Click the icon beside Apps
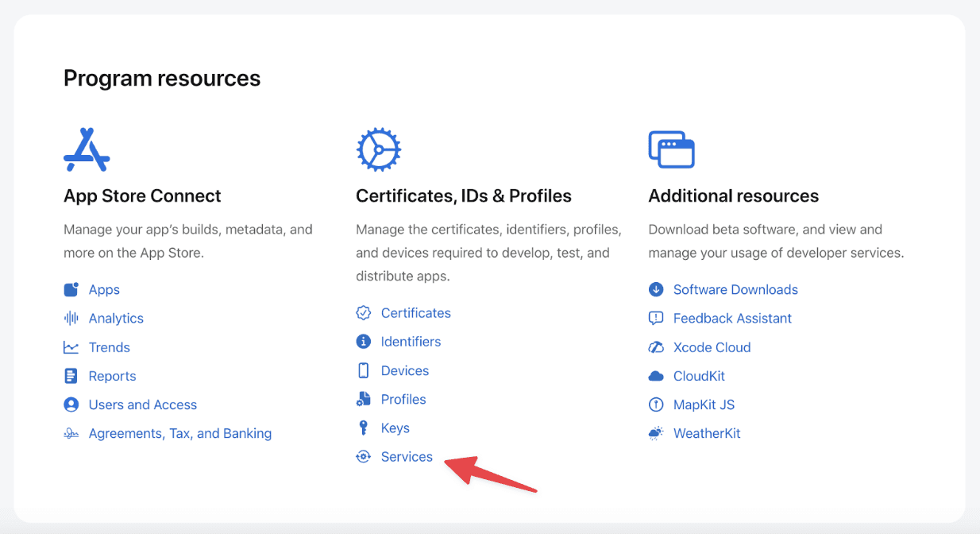This screenshot has height=534, width=980. [x=71, y=289]
